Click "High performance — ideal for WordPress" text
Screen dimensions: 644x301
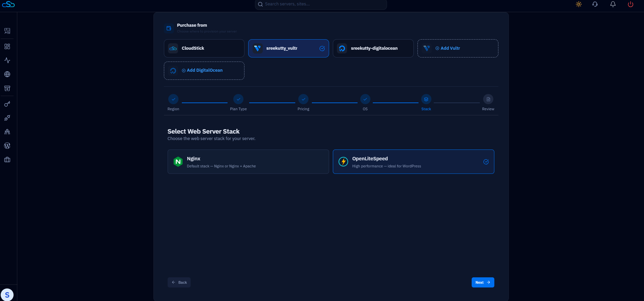point(387,166)
